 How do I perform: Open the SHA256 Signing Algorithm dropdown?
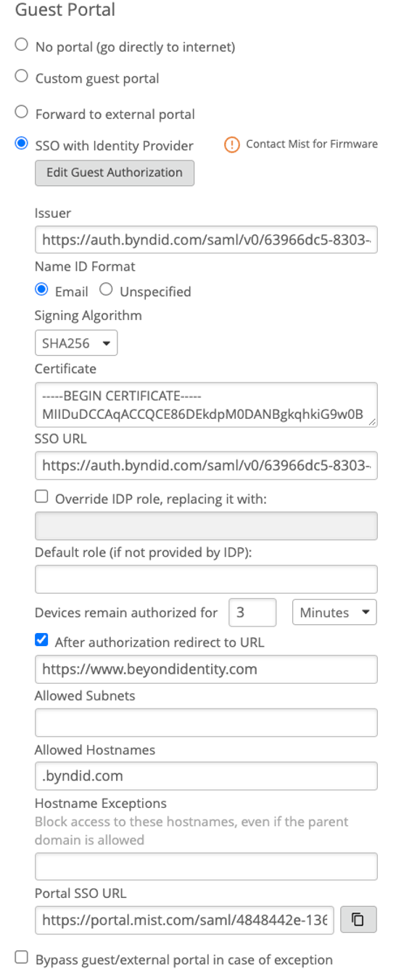pos(76,343)
